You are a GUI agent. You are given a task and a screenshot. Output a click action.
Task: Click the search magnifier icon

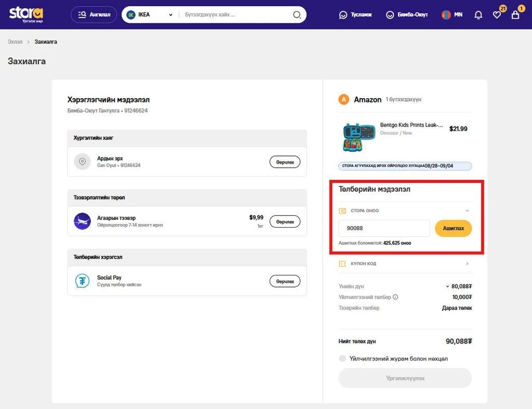[297, 15]
